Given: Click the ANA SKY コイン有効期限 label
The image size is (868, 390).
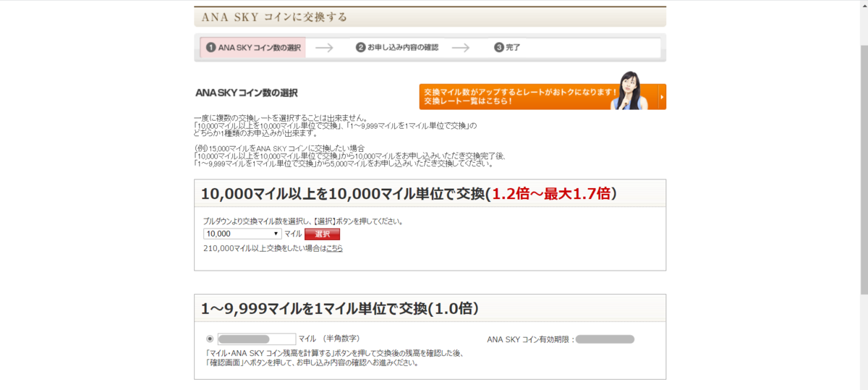Looking at the screenshot, I should (531, 339).
